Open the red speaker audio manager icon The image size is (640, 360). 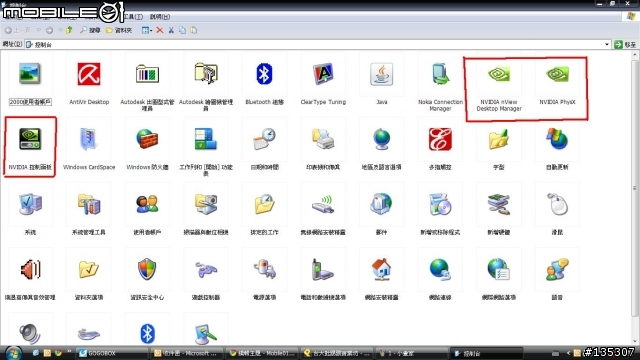tap(30, 269)
